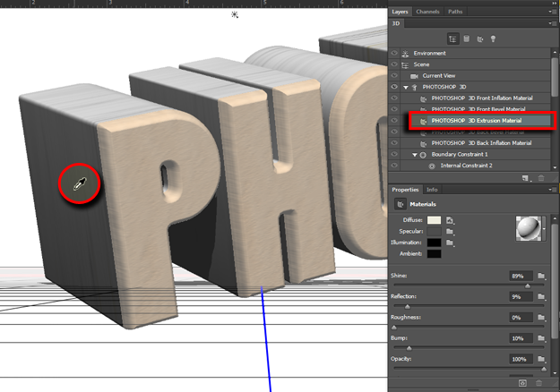The height and width of the screenshot is (392, 560).
Task: Filter 3D panel by materials
Action: [x=481, y=38]
